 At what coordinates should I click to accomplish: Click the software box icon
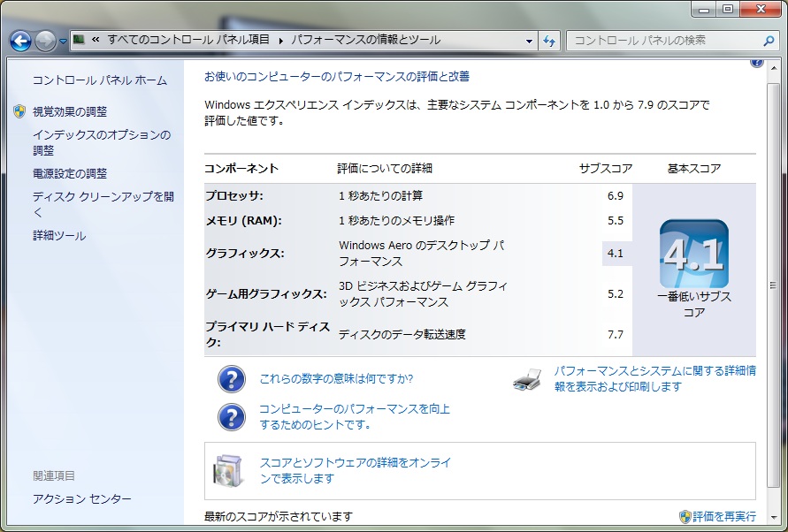[229, 471]
